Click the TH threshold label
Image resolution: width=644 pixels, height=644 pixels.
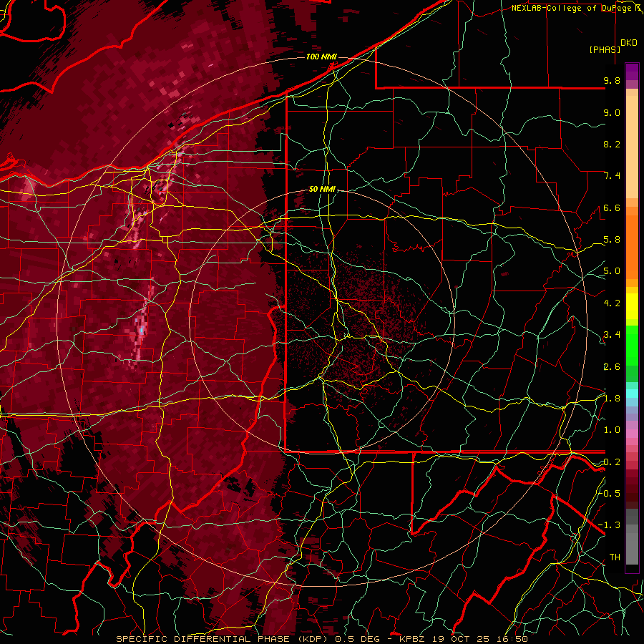click(x=615, y=557)
